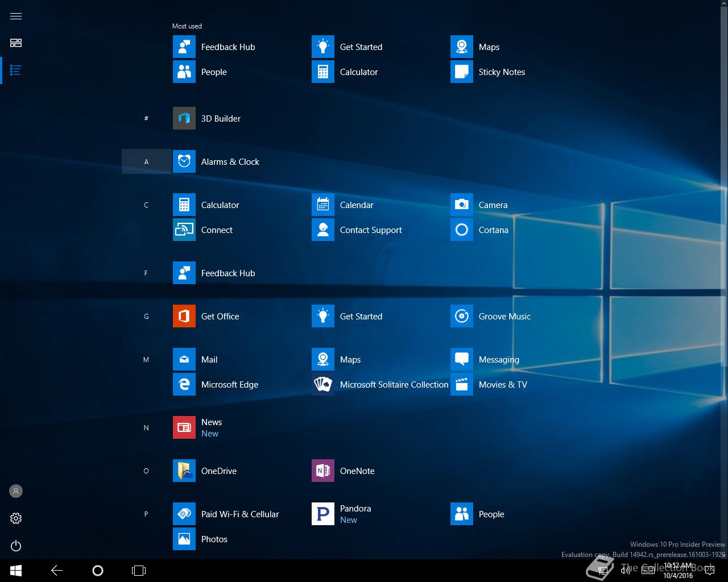The image size is (728, 582).
Task: Launch Groove Music
Action: [519, 316]
